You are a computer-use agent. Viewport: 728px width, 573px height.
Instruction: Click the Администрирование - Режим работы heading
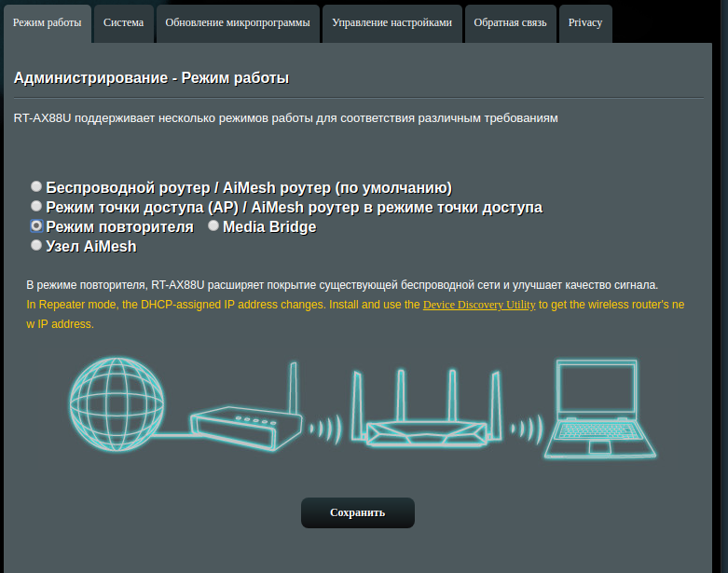(x=151, y=77)
